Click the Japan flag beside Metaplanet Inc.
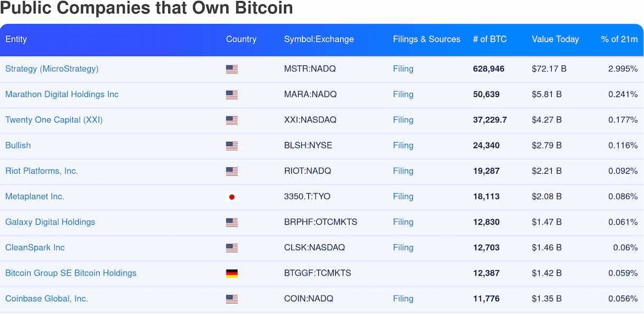Screen dimensions: 644x314 [x=232, y=197]
